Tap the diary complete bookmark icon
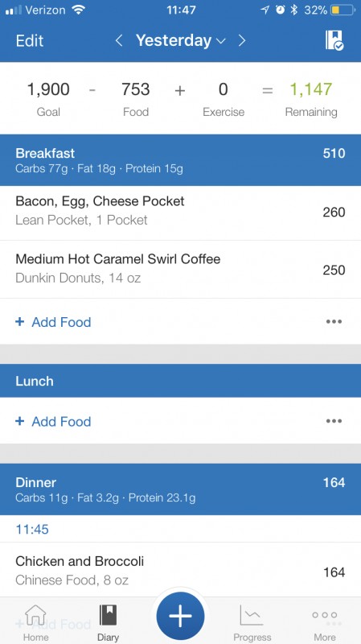The width and height of the screenshot is (361, 644). [334, 40]
